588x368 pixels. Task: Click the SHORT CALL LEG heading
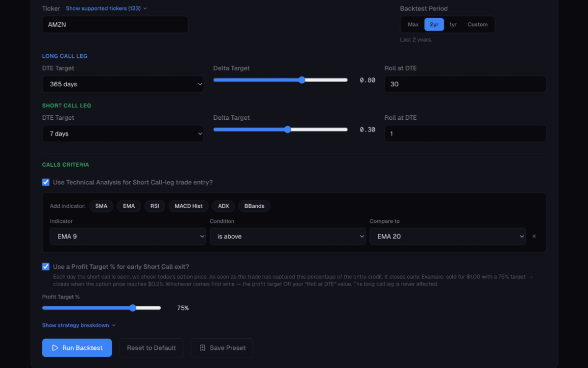67,105
